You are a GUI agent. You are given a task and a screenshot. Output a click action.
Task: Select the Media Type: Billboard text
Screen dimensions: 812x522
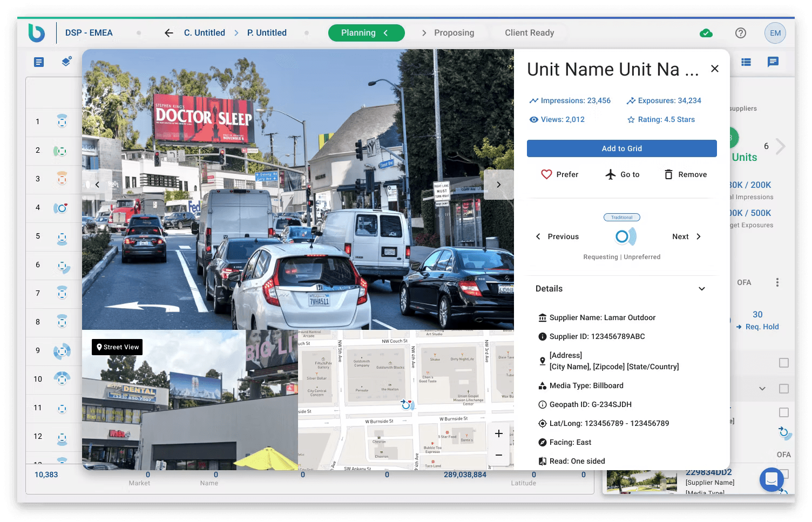point(586,385)
